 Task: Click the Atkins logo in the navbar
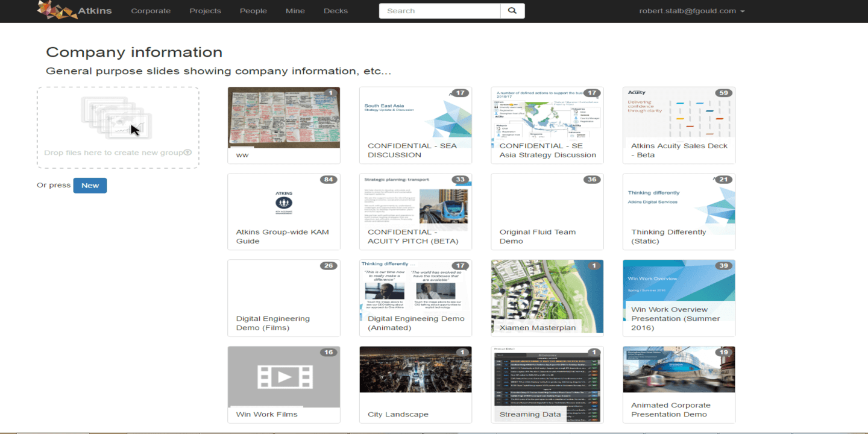pyautogui.click(x=75, y=10)
